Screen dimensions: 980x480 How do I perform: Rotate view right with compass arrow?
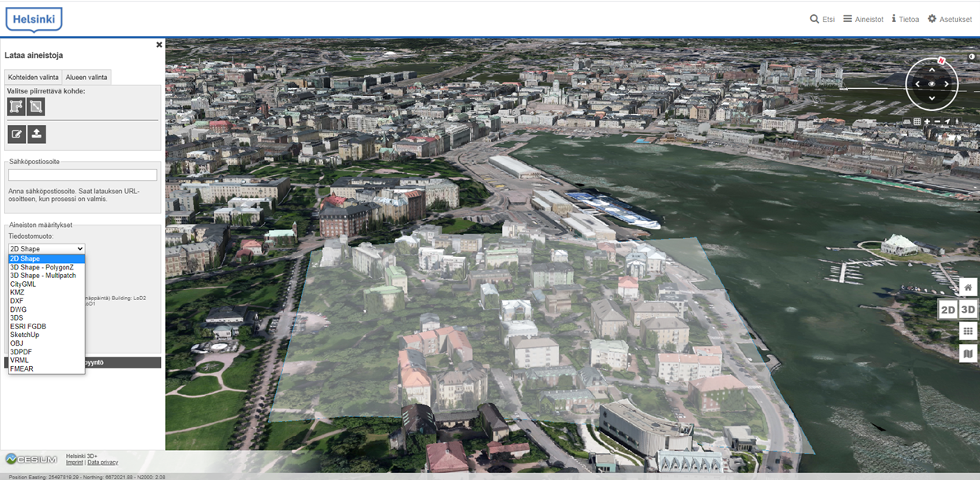point(946,84)
